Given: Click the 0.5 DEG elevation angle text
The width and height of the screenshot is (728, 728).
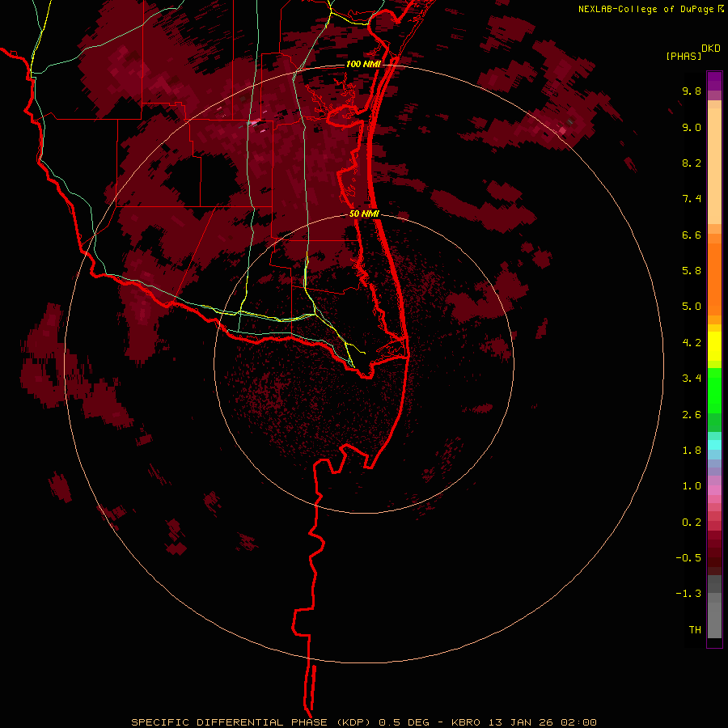Looking at the screenshot, I should tap(404, 722).
